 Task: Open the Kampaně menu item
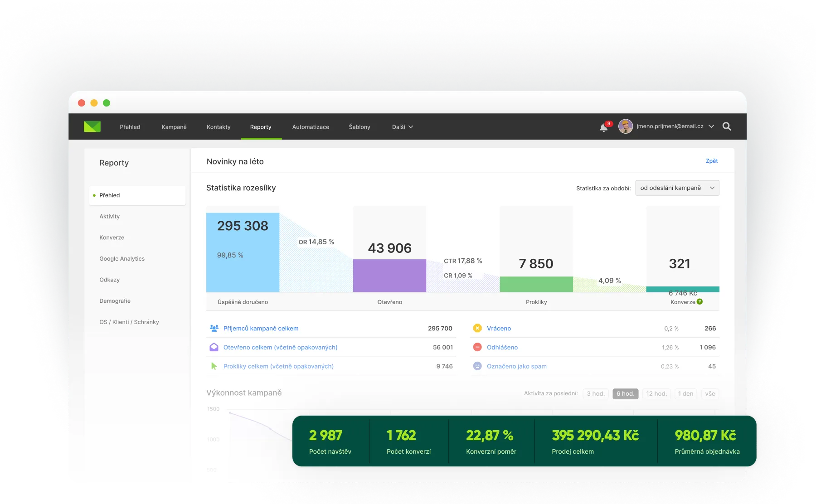(x=174, y=127)
